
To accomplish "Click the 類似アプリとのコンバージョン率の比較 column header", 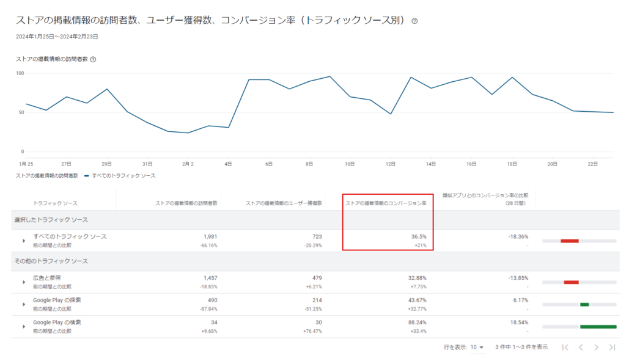I will (485, 199).
